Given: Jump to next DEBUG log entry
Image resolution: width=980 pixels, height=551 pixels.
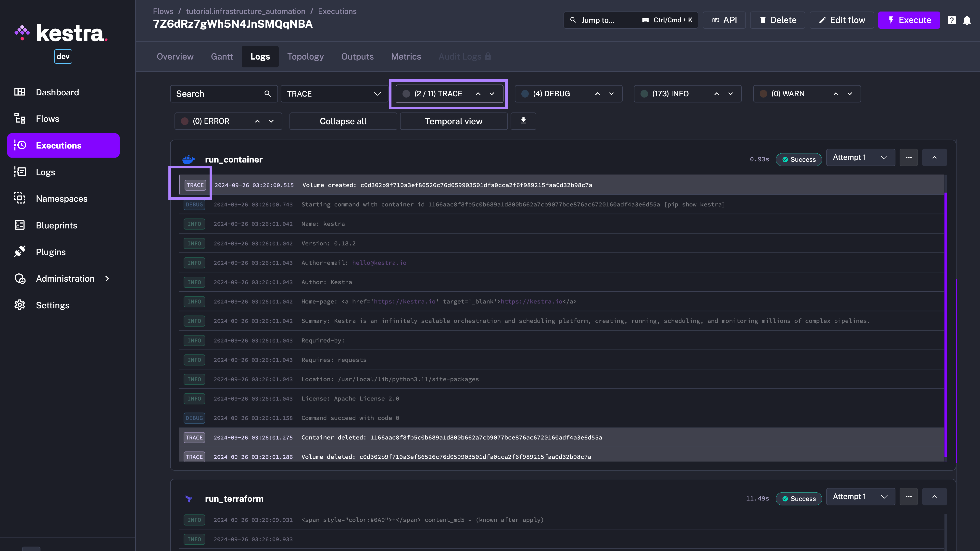Looking at the screenshot, I should 611,94.
